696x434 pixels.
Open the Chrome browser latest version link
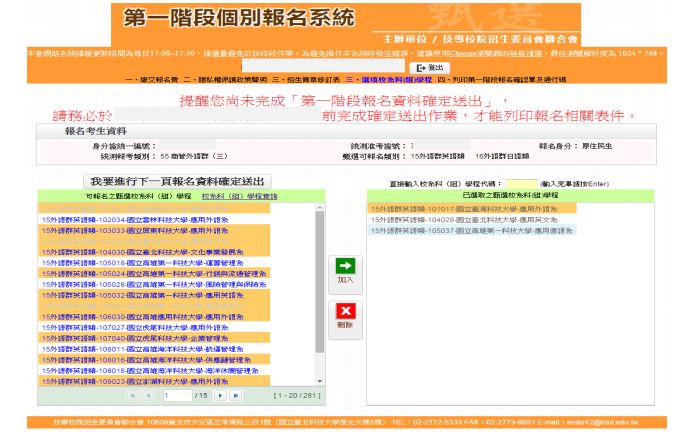click(x=495, y=53)
